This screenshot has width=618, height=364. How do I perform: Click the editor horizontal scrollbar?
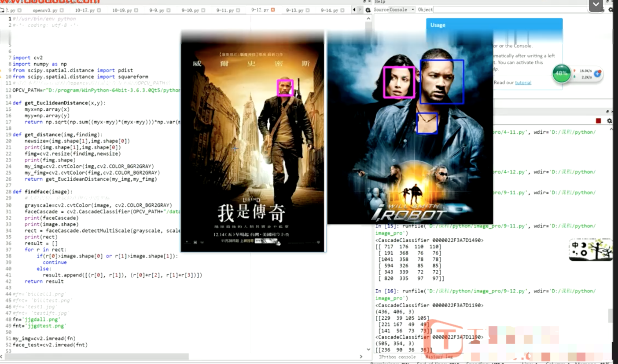click(x=97, y=357)
